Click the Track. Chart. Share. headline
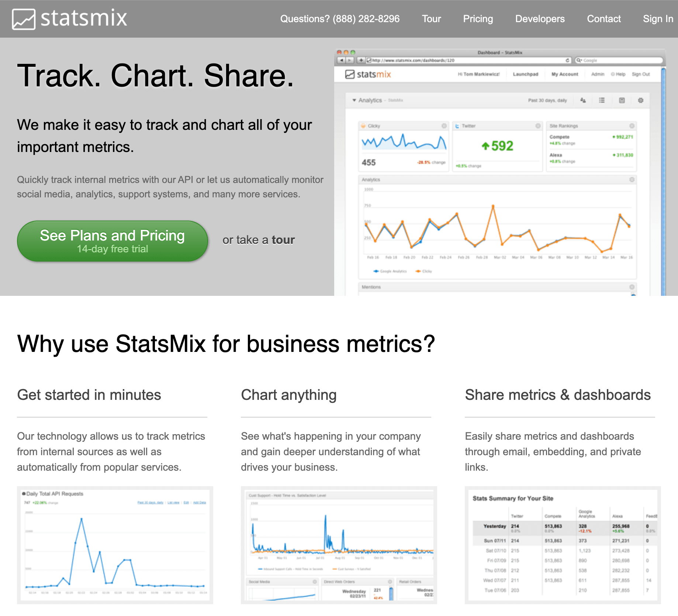Viewport: 678px width, 616px height. [x=155, y=76]
